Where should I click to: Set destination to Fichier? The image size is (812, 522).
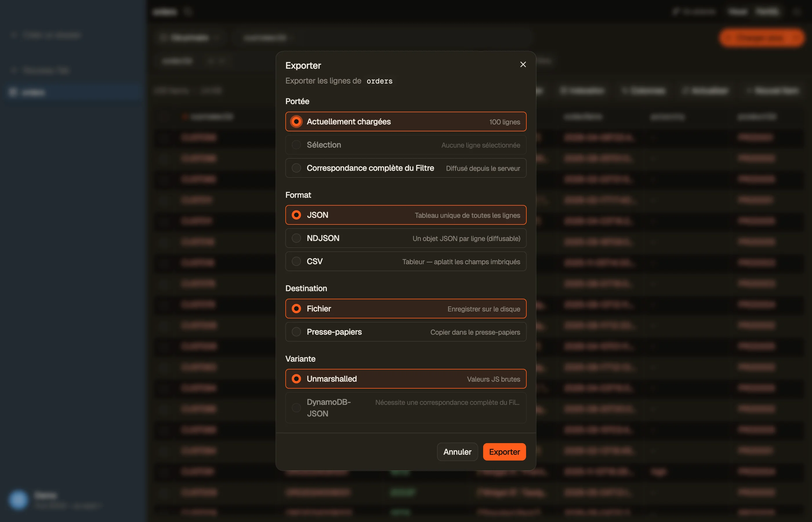(x=406, y=309)
